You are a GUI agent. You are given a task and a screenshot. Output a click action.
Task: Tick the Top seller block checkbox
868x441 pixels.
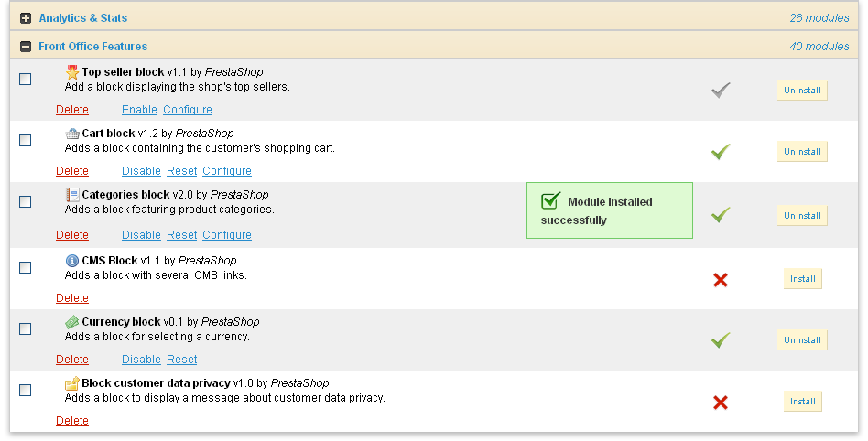[x=26, y=80]
